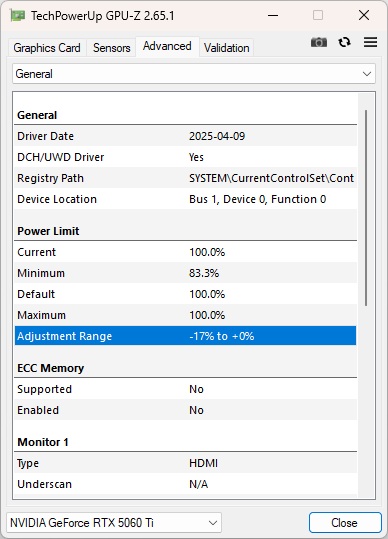This screenshot has width=388, height=539.
Task: Select the Advanced tab
Action: coord(167,46)
